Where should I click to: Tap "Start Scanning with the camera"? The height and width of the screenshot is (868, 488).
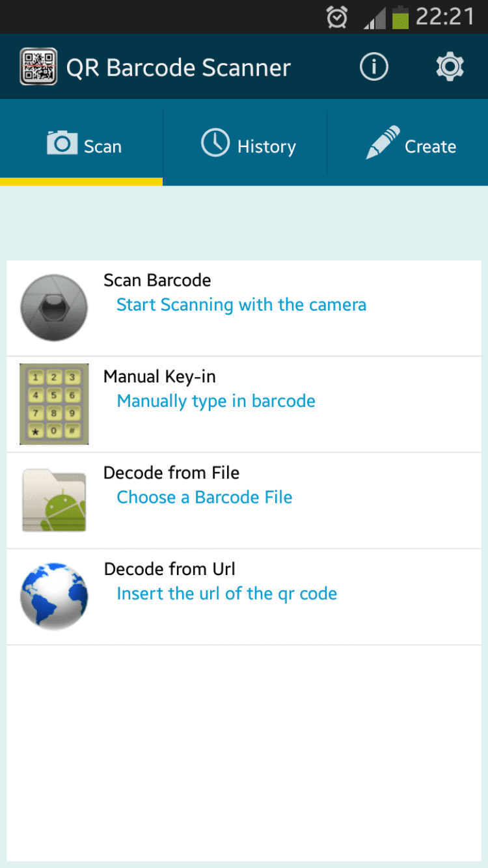(x=241, y=305)
